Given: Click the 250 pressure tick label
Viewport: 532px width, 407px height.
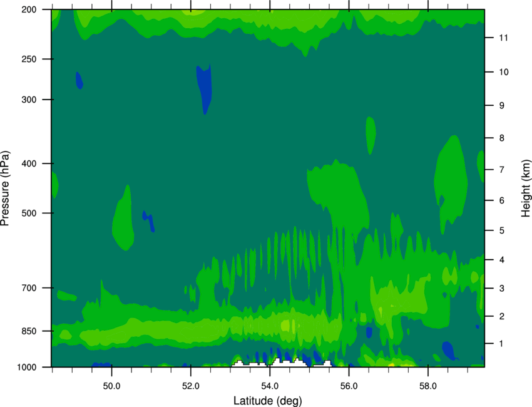Looking at the screenshot, I should tap(29, 59).
